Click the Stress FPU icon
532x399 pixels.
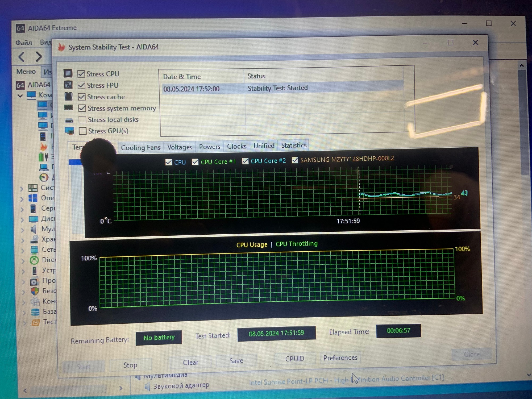coord(68,85)
